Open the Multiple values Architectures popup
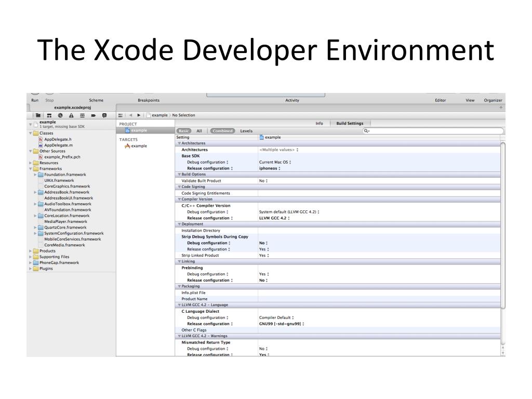Viewport: 532px width, 399px height. click(279, 150)
